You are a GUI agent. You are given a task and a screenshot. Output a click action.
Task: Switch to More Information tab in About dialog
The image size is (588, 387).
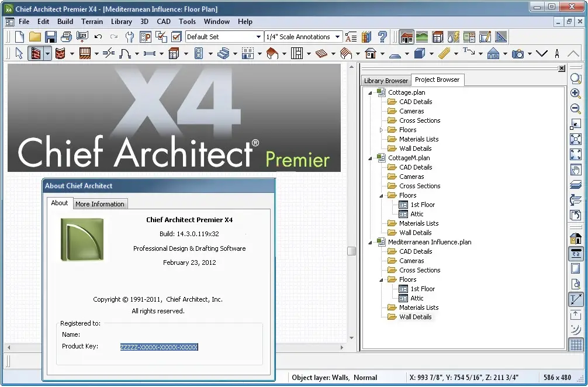[100, 204]
